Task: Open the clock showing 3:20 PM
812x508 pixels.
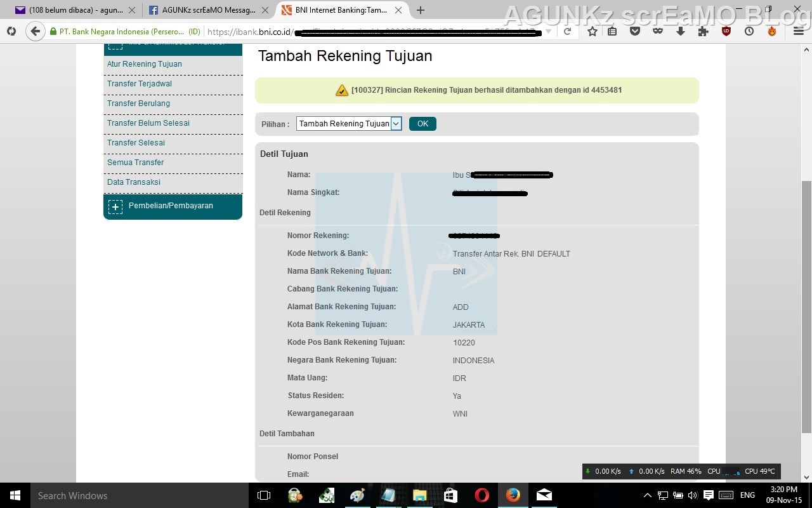Action: pos(784,495)
